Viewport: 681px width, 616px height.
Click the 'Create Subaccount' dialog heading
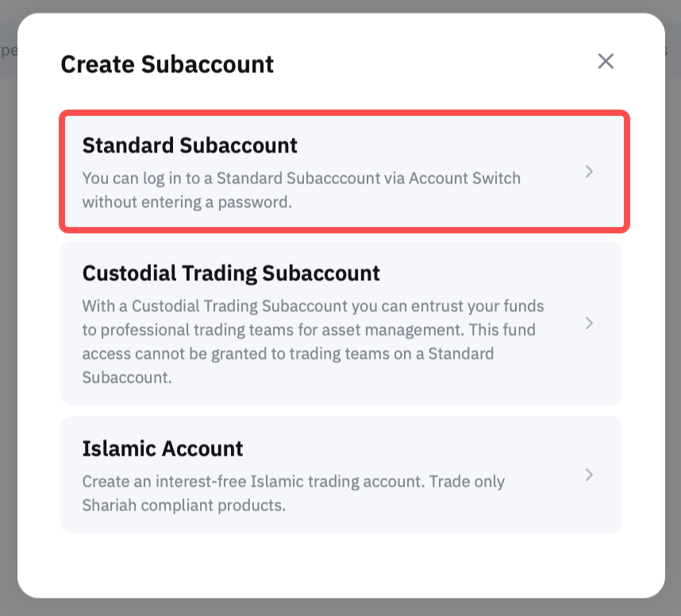[167, 64]
